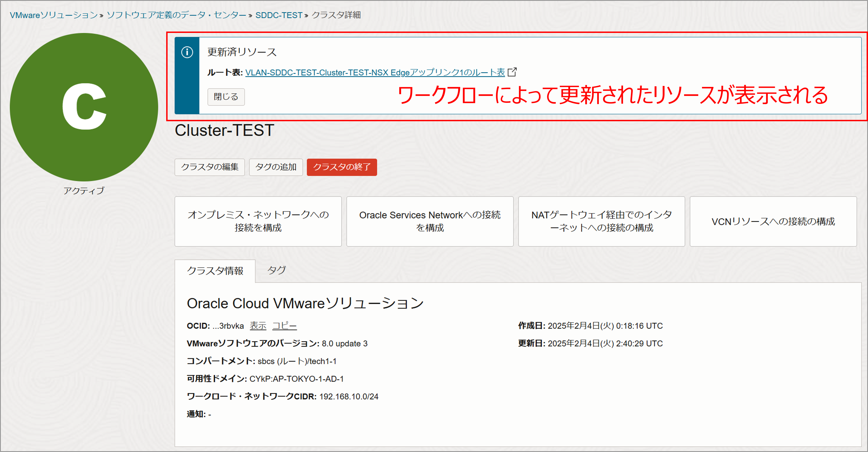
Task: Click the 作成日 date value 0:18:16 UTC
Action: [605, 326]
